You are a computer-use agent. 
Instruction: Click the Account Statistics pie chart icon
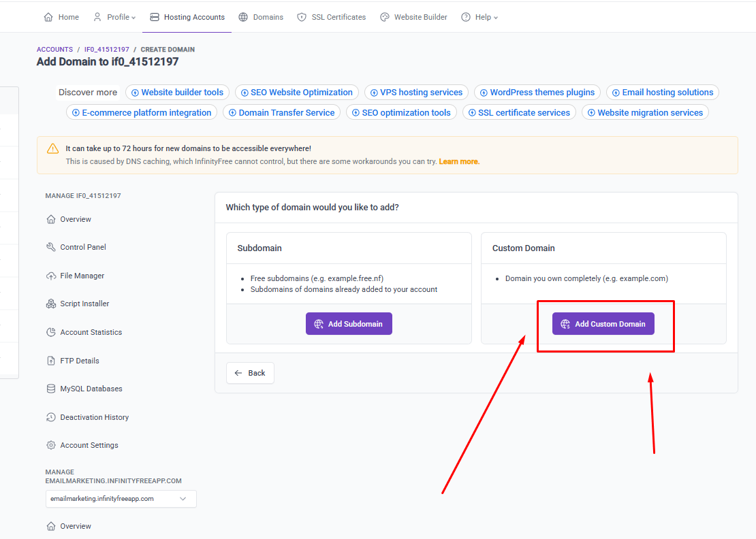(51, 332)
